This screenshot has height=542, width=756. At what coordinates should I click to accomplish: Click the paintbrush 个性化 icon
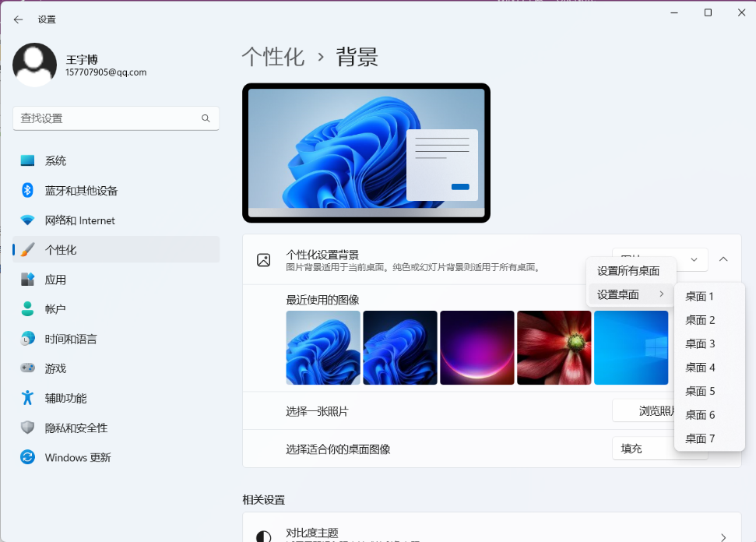(27, 250)
